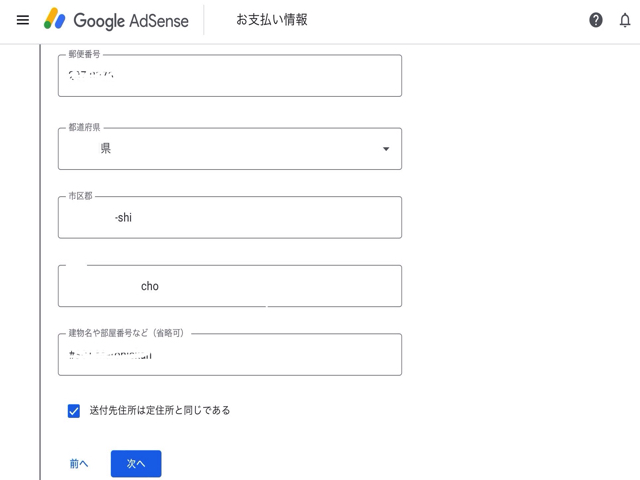Focus the 郵便番号 postal code field
640x480 pixels.
(x=230, y=77)
